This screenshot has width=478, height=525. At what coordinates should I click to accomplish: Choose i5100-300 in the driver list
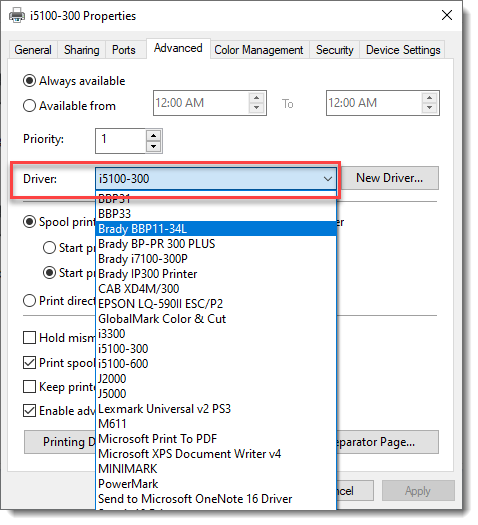pyautogui.click(x=216, y=349)
